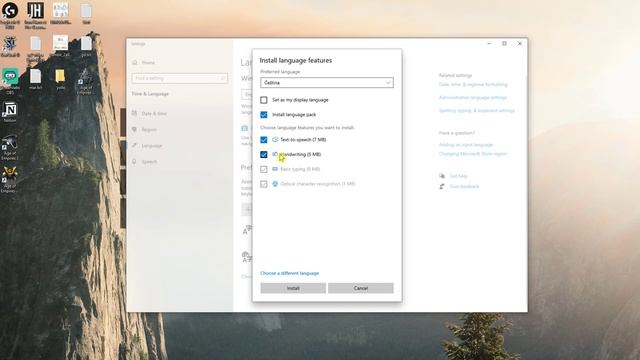Select the top Age of Empires desktop shortcut

[x=85, y=81]
